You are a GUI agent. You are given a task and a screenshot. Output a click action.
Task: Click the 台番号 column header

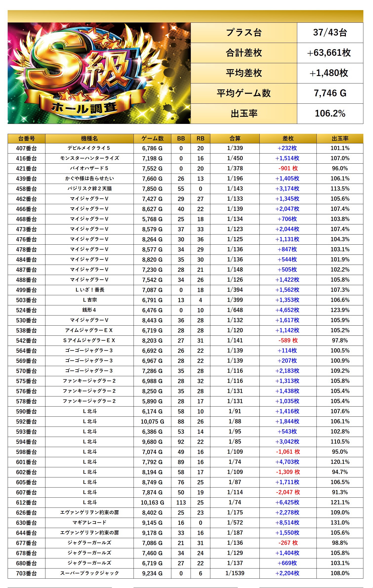(26, 138)
